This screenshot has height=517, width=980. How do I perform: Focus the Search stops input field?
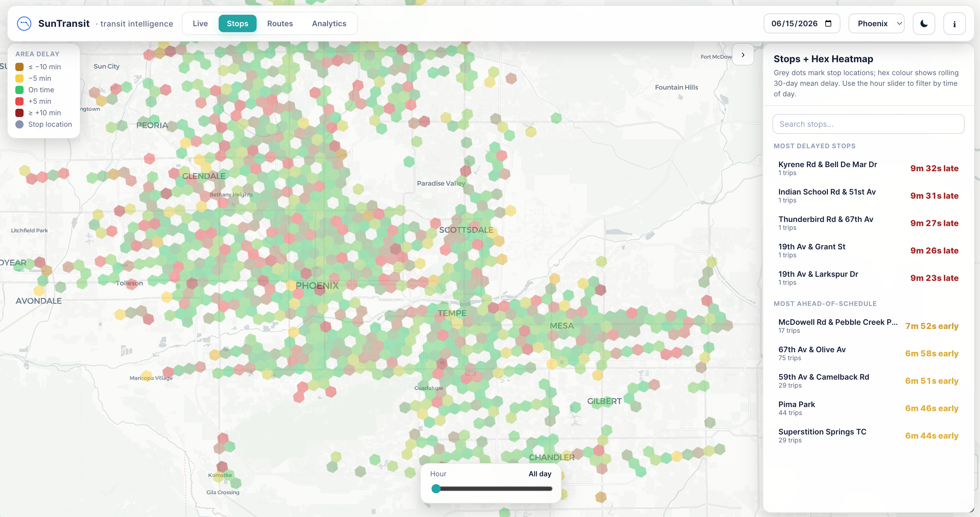tap(868, 124)
